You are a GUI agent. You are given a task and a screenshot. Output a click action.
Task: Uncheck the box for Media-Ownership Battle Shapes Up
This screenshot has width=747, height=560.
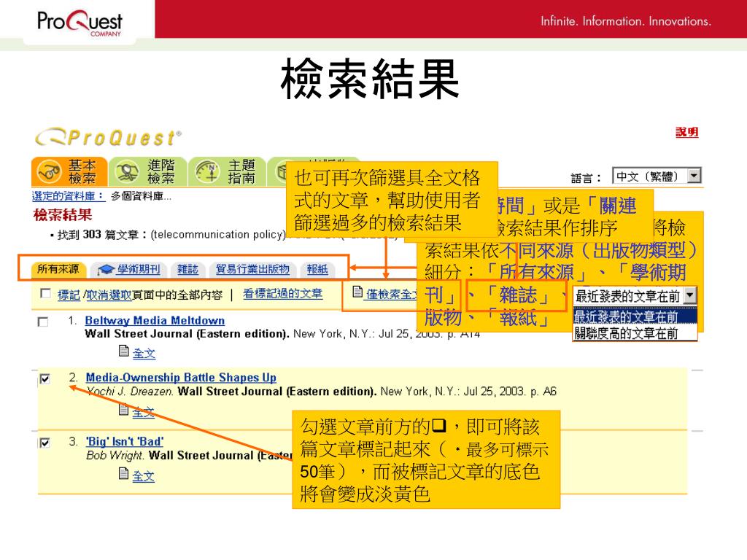click(x=45, y=379)
